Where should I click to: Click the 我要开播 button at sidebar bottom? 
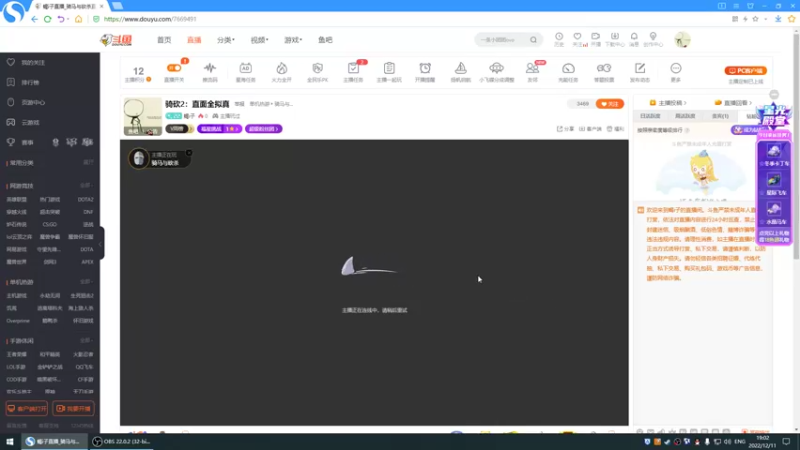point(73,409)
